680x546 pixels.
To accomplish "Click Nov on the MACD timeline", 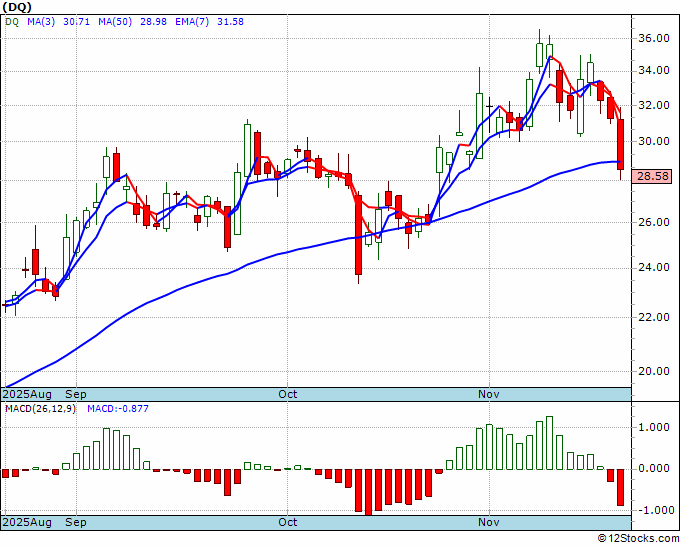I will pos(489,522).
